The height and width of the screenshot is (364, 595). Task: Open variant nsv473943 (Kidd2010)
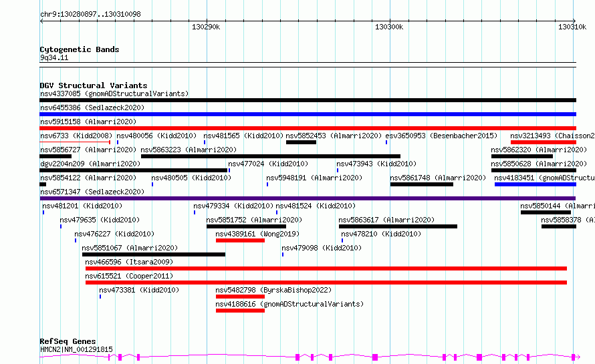[x=376, y=164]
